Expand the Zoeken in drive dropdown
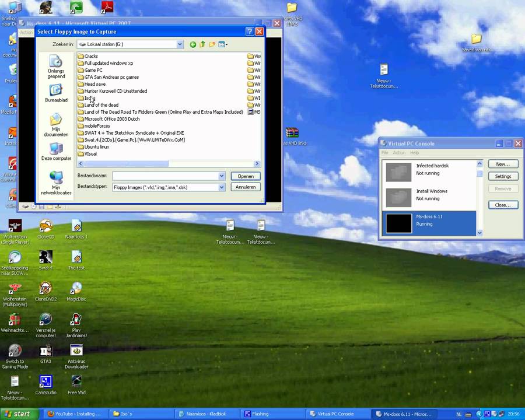 click(x=180, y=44)
